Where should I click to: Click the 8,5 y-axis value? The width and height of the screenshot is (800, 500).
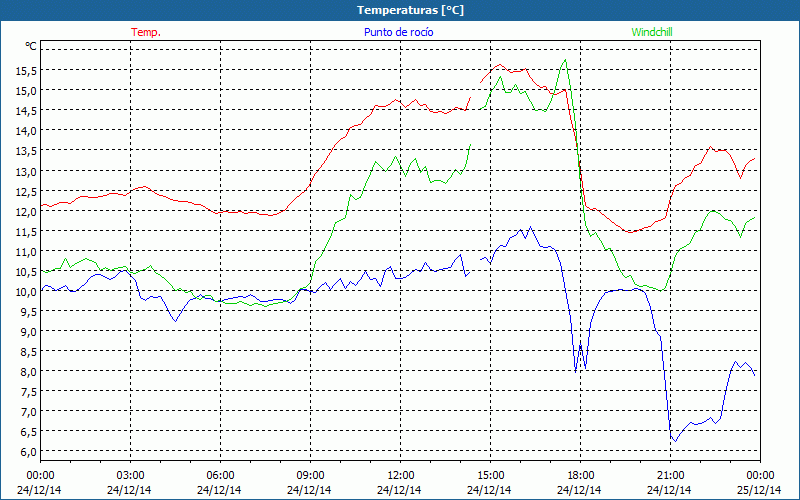(29, 352)
